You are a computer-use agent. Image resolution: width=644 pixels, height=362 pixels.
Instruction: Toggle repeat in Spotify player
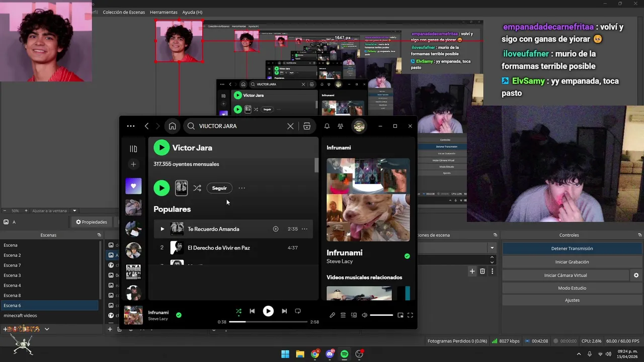coord(298,311)
